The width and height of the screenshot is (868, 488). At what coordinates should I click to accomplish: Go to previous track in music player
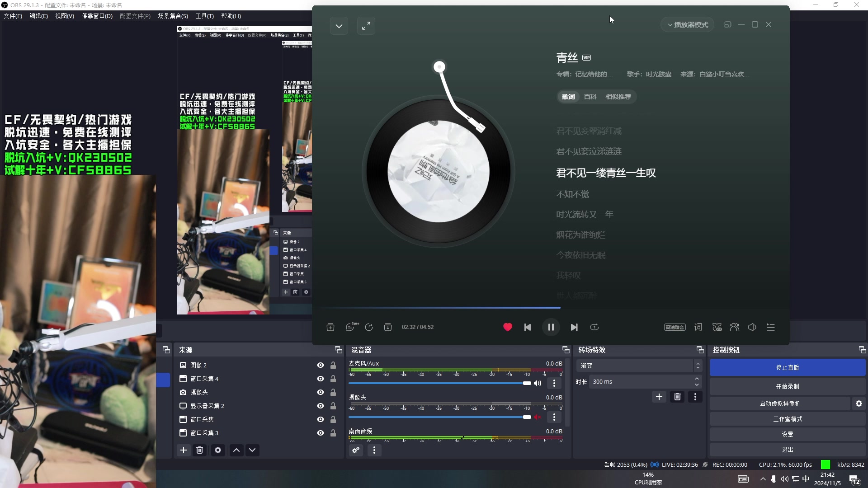(528, 327)
